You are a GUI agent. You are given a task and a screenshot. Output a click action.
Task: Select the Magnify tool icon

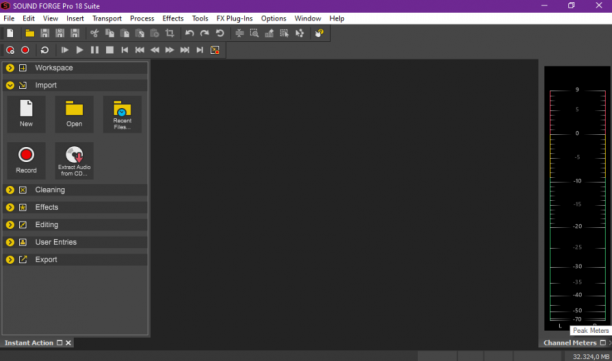pyautogui.click(x=254, y=33)
